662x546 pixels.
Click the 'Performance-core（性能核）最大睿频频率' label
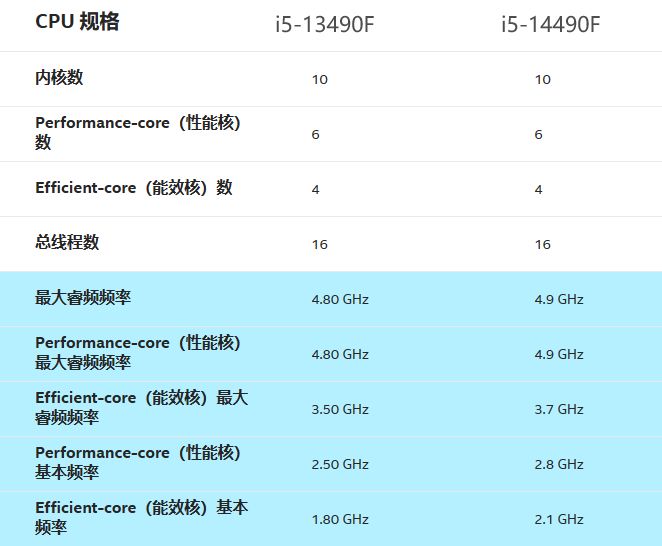138,353
